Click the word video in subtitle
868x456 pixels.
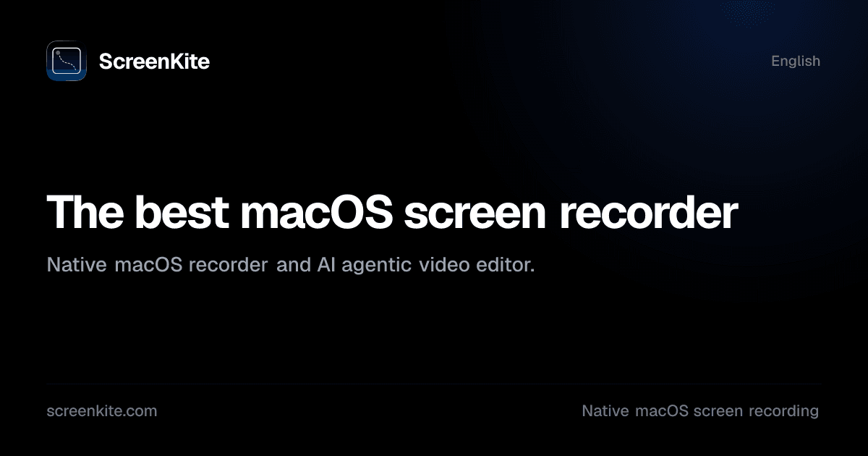coord(441,265)
